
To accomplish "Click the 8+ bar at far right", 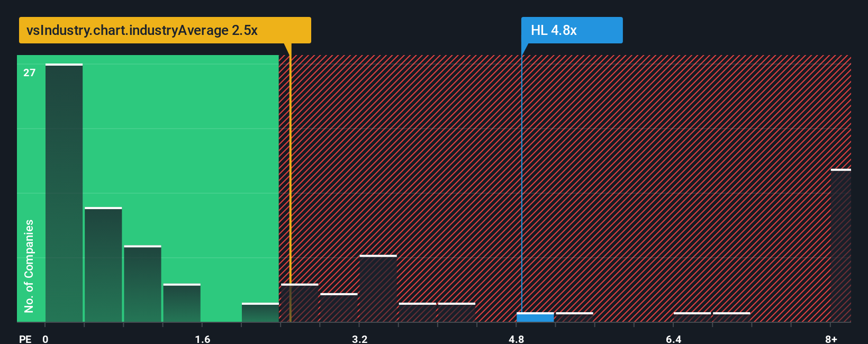I will (841, 246).
